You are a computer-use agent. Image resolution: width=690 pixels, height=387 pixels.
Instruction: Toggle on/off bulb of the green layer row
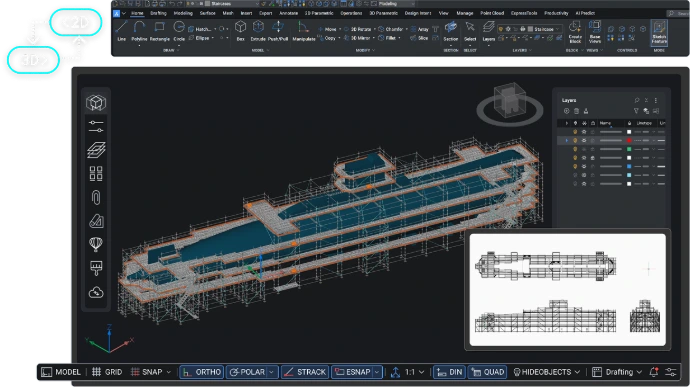click(575, 149)
